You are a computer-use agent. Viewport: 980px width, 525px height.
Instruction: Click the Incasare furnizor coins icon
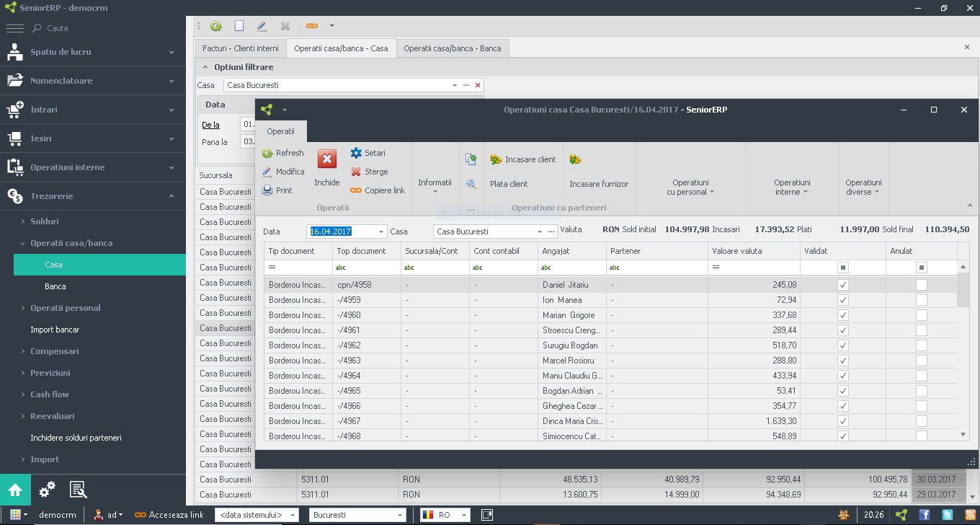pos(576,159)
